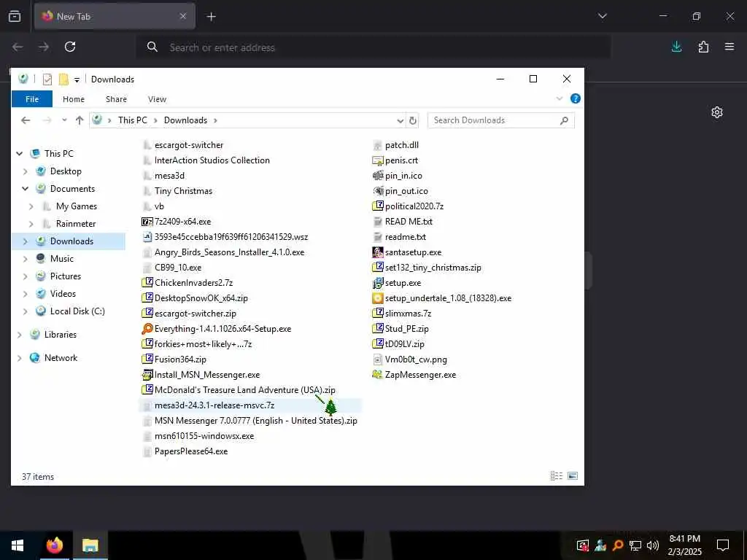Image resolution: width=747 pixels, height=560 pixels.
Task: Open the address bar history dropdown
Action: click(400, 120)
